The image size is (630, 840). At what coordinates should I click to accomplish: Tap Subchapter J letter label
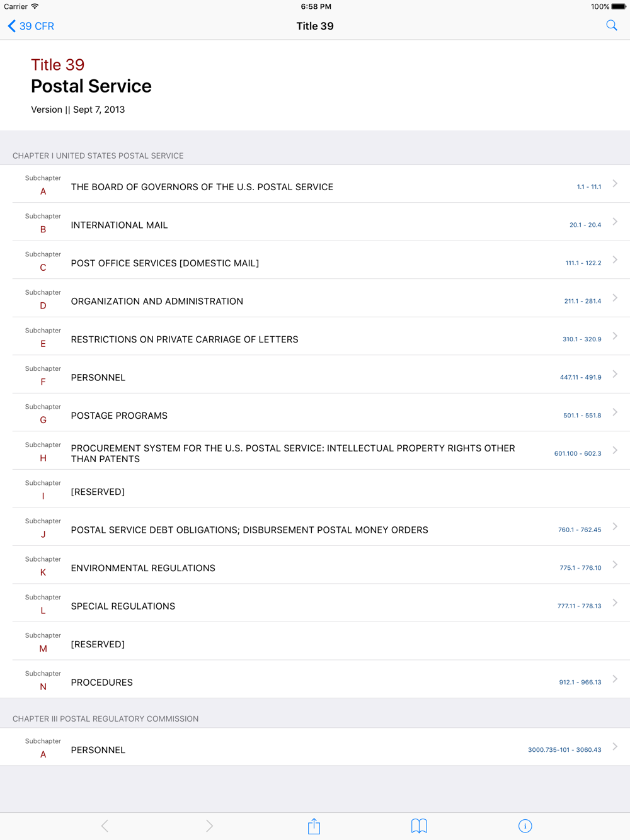pyautogui.click(x=43, y=534)
